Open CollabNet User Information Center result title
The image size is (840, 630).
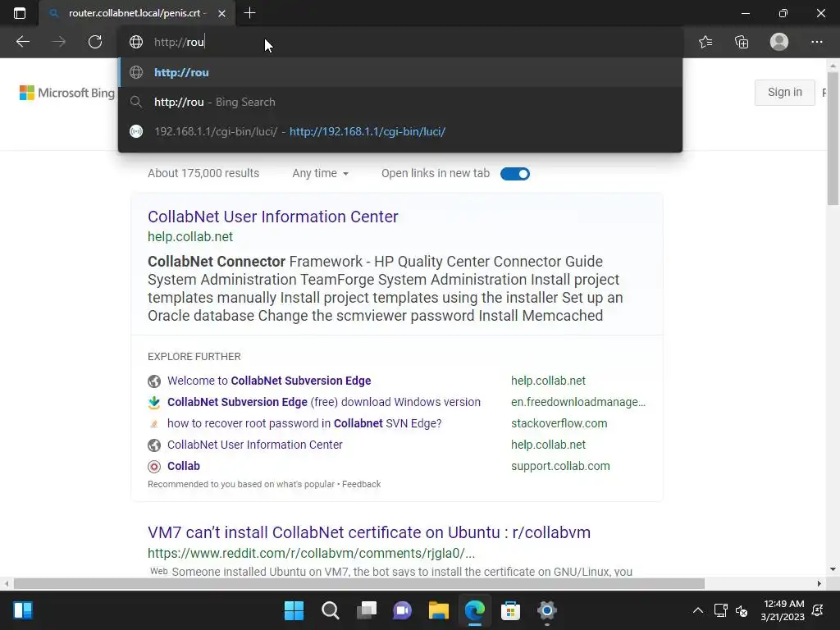click(x=272, y=217)
